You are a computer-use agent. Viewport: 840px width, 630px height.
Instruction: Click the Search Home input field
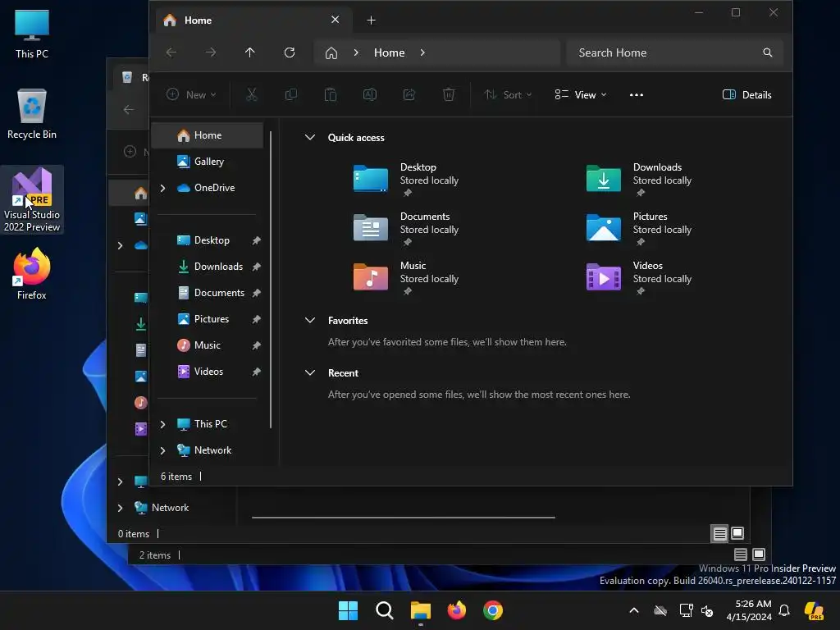point(675,52)
